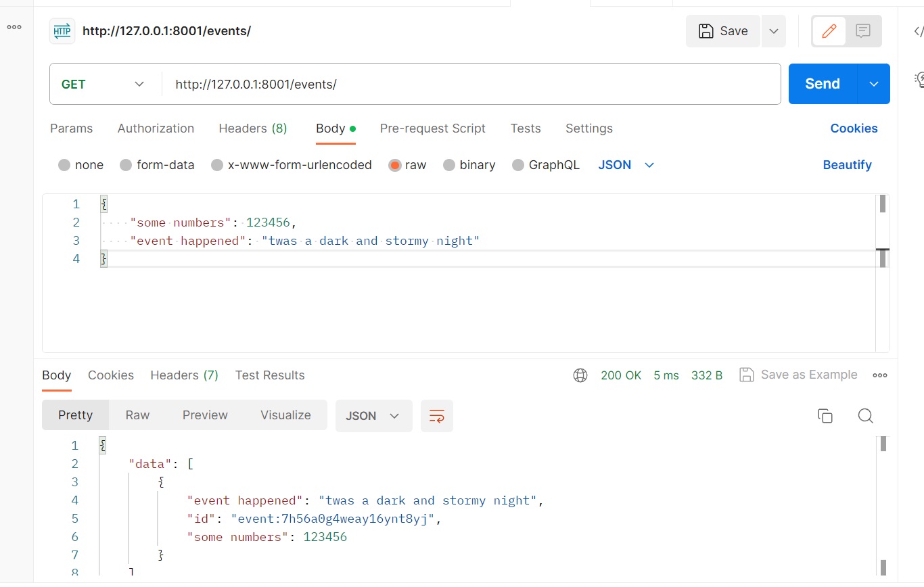The image size is (924, 587).
Task: Open the Params tab
Action: [x=72, y=128]
